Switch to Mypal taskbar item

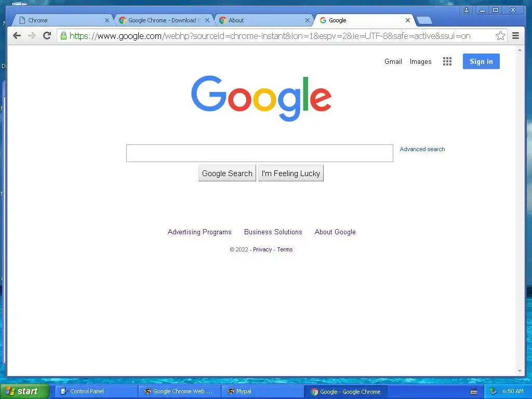click(x=262, y=392)
